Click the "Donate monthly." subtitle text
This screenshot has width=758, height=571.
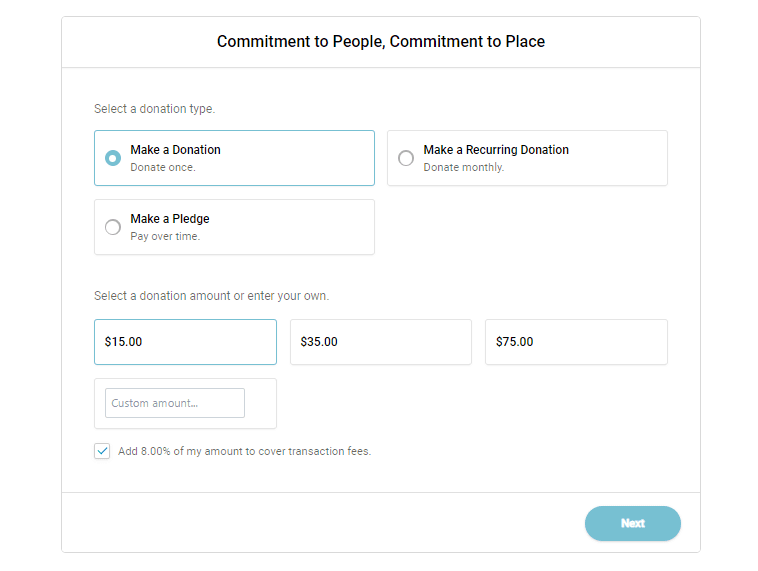click(463, 168)
